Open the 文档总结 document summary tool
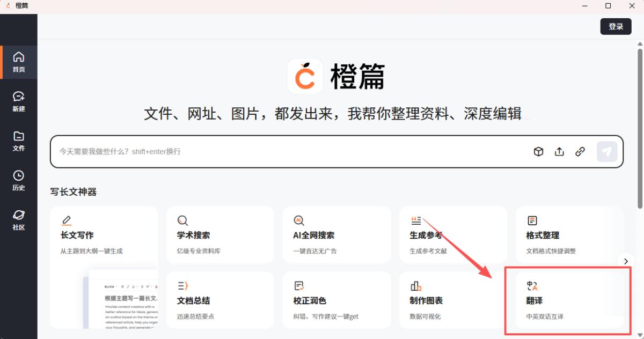The width and height of the screenshot is (644, 339). (220, 300)
